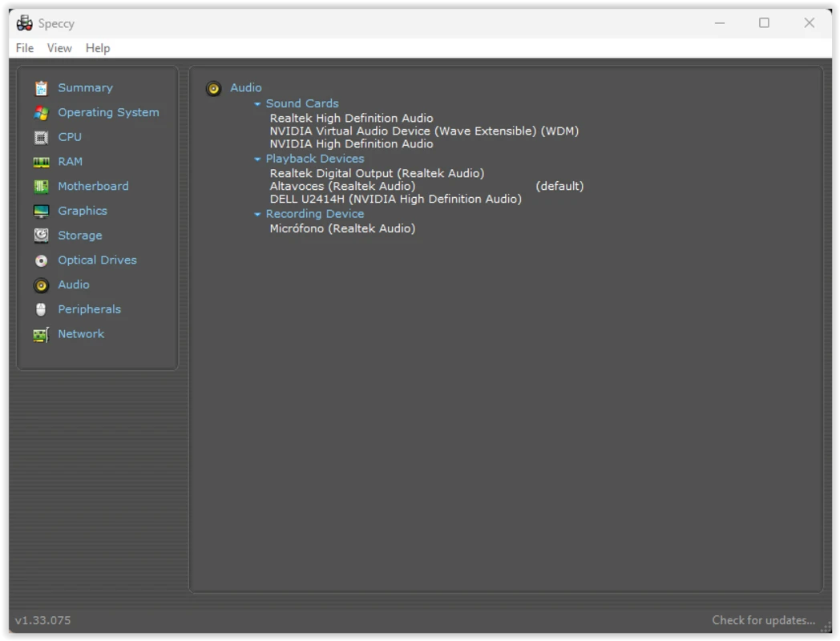Click the Check for updates link

tap(763, 620)
